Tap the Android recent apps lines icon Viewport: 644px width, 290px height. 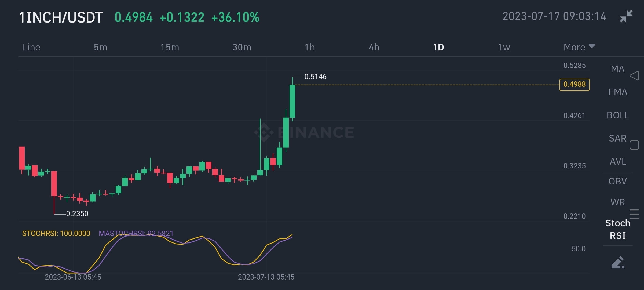pyautogui.click(x=634, y=214)
